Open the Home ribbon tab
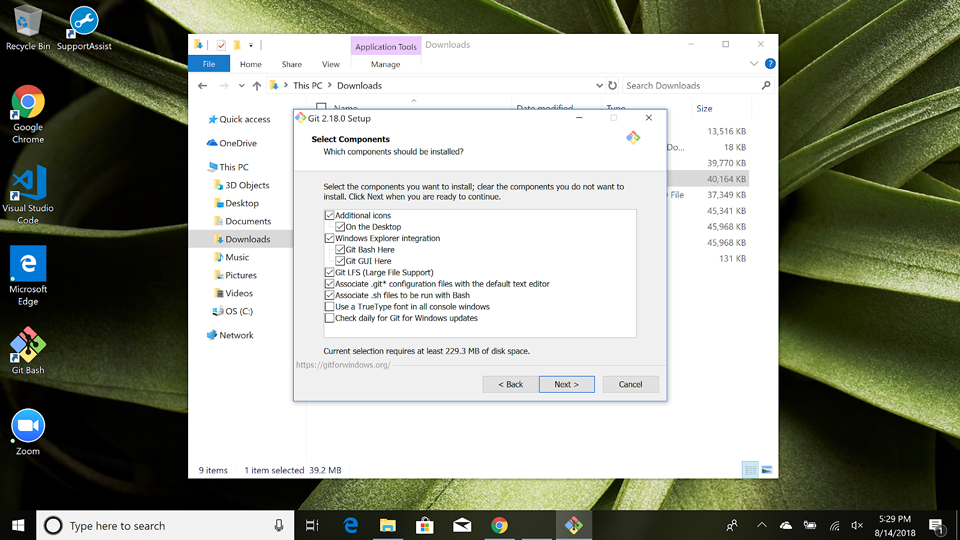The width and height of the screenshot is (960, 540). coord(250,64)
